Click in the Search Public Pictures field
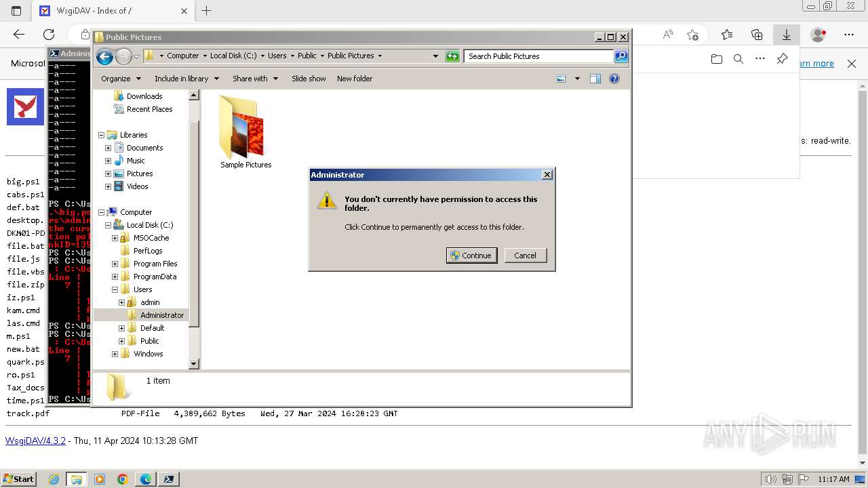The width and height of the screenshot is (868, 488). (539, 56)
